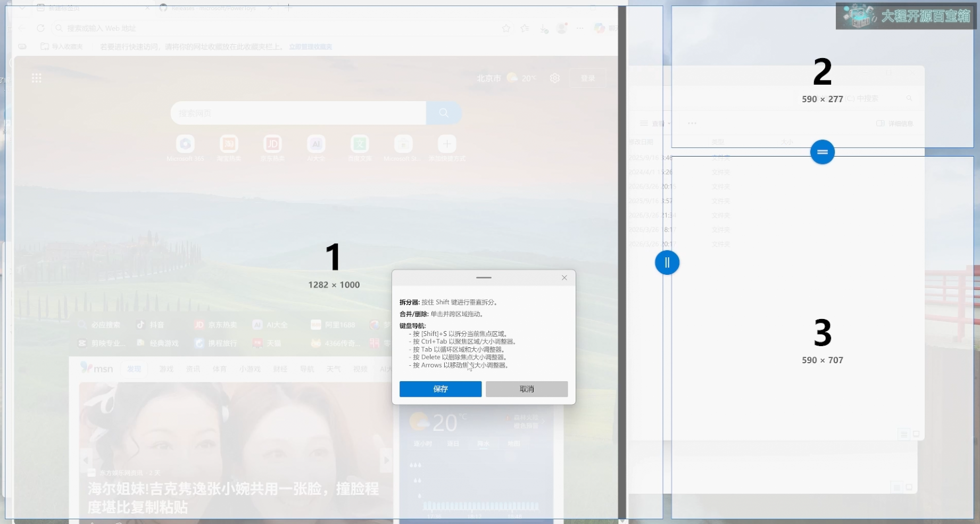The height and width of the screenshot is (524, 980).
Task: Close the FancyZones editor hint dialog
Action: tap(564, 277)
